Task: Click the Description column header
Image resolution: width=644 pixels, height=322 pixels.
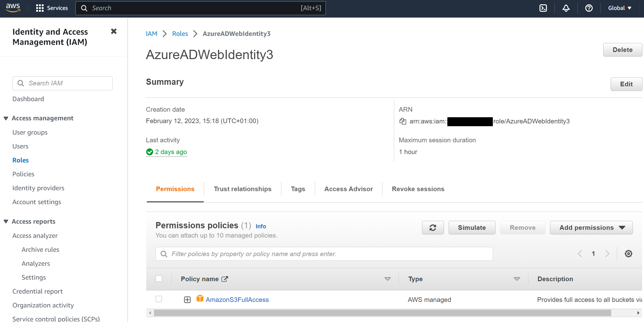Action: pyautogui.click(x=555, y=279)
